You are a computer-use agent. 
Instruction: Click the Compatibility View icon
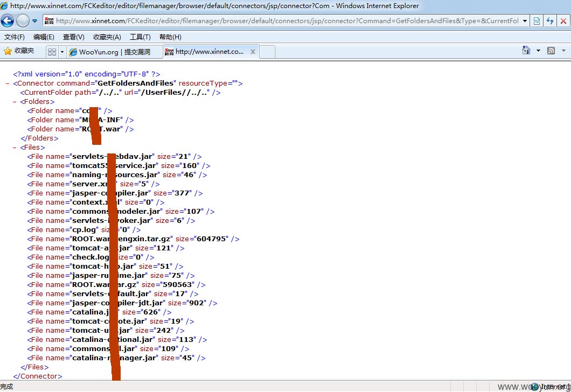(537, 21)
